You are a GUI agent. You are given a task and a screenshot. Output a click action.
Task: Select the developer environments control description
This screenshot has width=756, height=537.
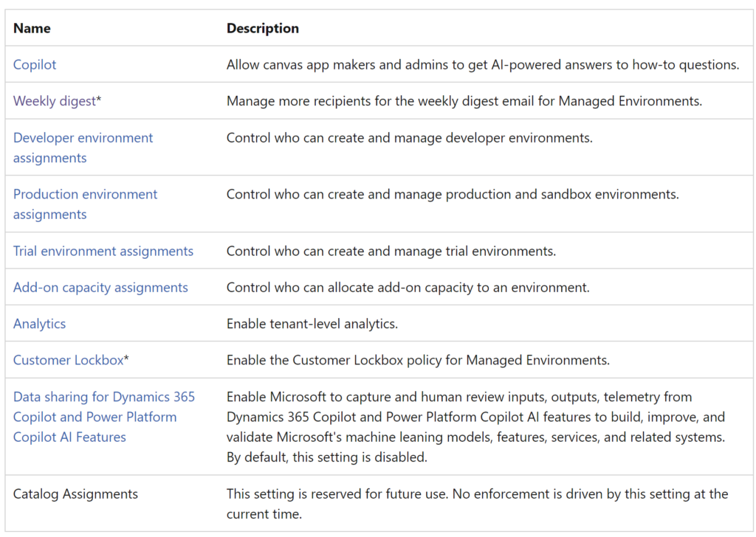[409, 138]
